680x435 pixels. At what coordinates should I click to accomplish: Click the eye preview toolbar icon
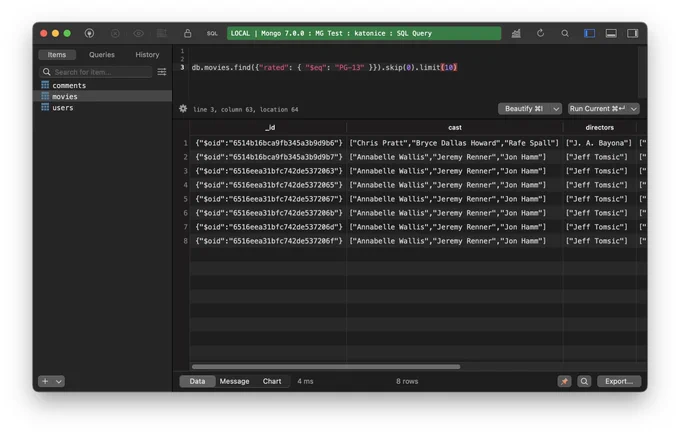tap(138, 33)
